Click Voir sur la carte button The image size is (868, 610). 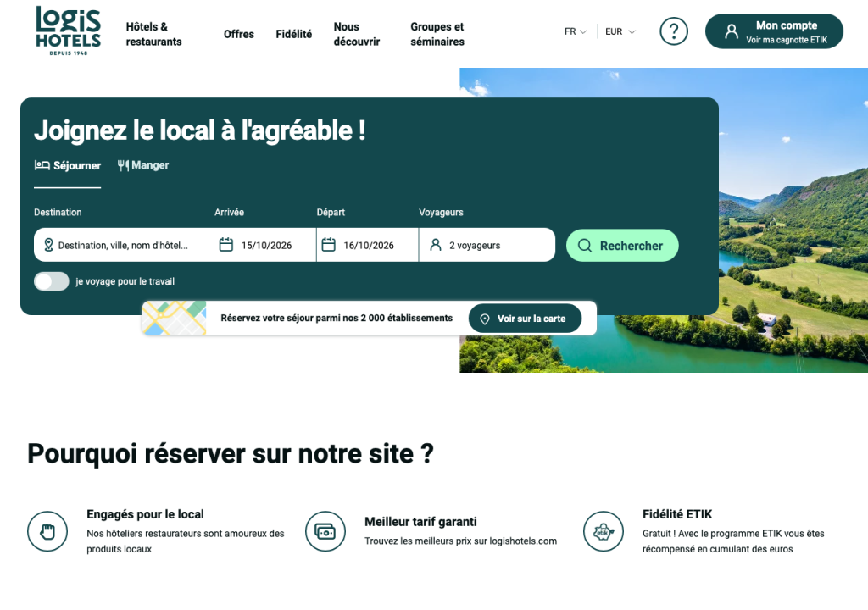tap(525, 319)
